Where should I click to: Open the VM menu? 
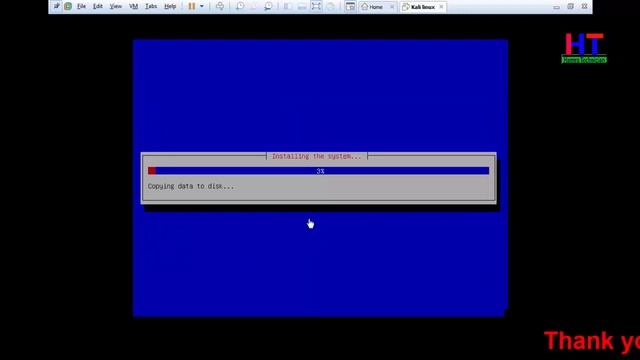pos(133,7)
